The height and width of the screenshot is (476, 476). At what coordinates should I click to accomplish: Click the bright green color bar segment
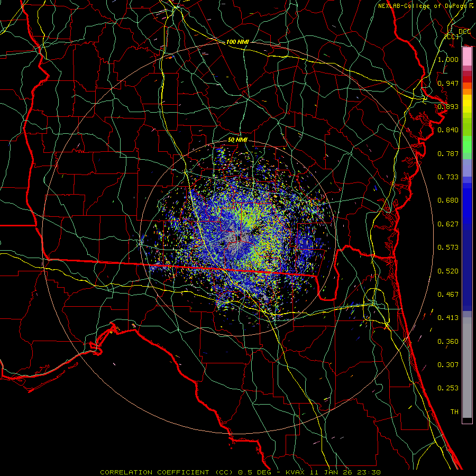pyautogui.click(x=467, y=144)
